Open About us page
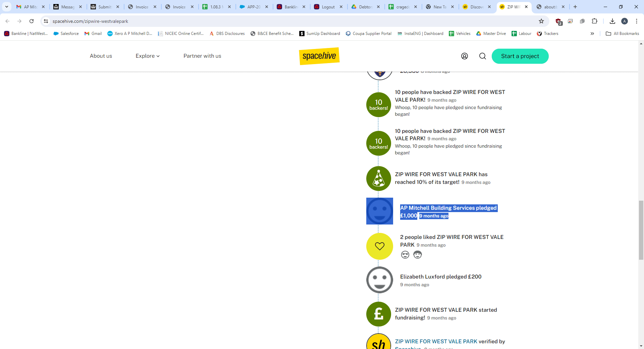644x349 pixels. 101,56
